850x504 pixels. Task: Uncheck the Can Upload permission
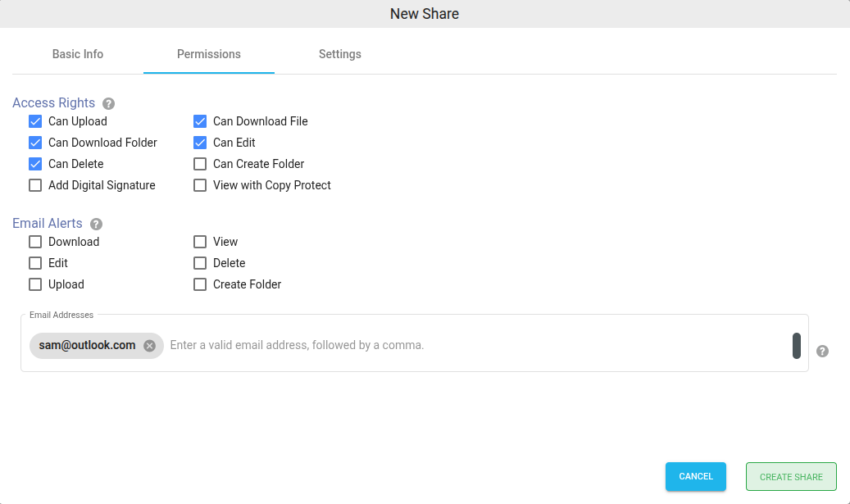tap(35, 120)
